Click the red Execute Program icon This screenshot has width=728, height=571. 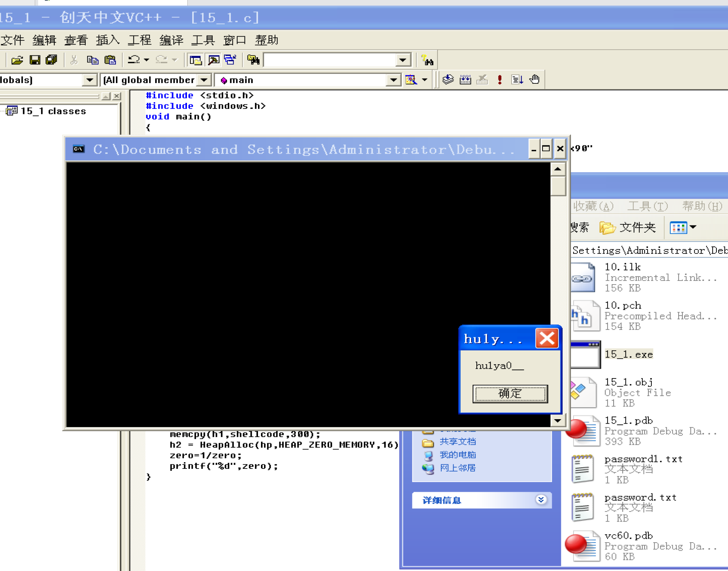500,80
